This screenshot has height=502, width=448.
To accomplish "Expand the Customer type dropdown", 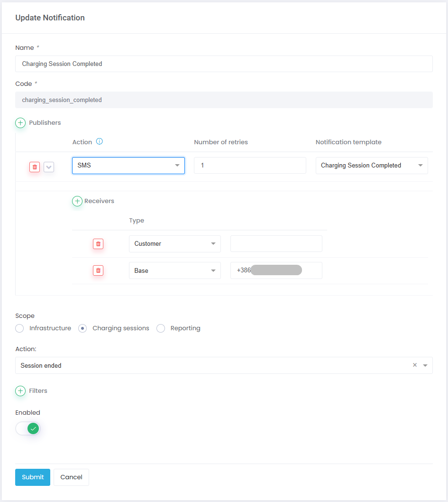I will point(174,244).
